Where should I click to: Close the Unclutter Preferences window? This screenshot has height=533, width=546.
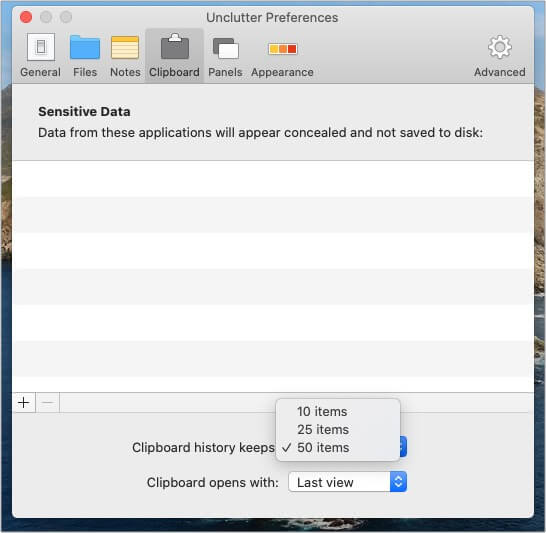pyautogui.click(x=26, y=17)
